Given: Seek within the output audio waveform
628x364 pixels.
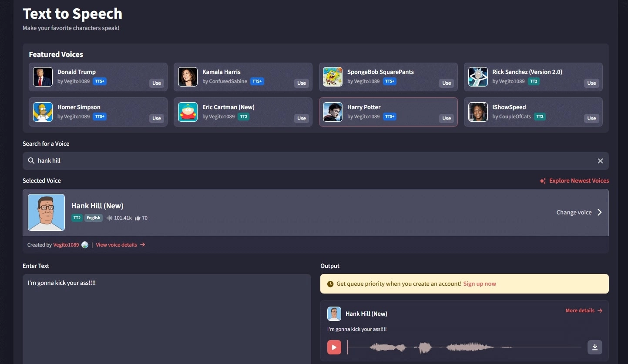Looking at the screenshot, I should click(x=463, y=347).
